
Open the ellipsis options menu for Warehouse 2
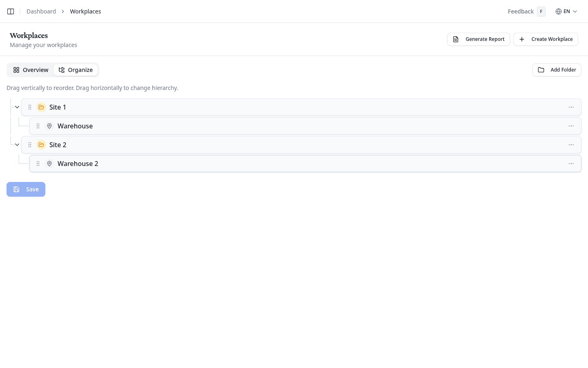tap(571, 163)
